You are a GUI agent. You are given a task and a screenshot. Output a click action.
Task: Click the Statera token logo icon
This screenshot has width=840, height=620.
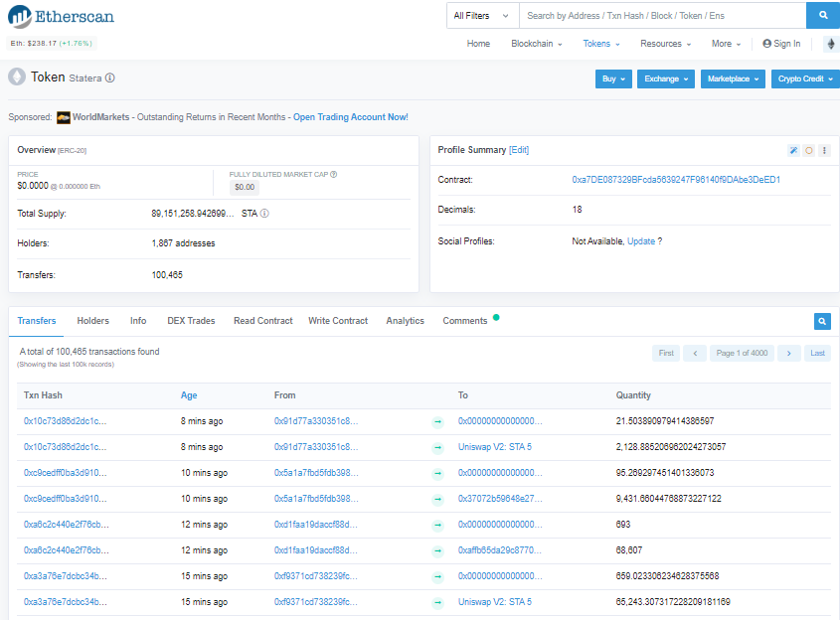click(x=17, y=77)
